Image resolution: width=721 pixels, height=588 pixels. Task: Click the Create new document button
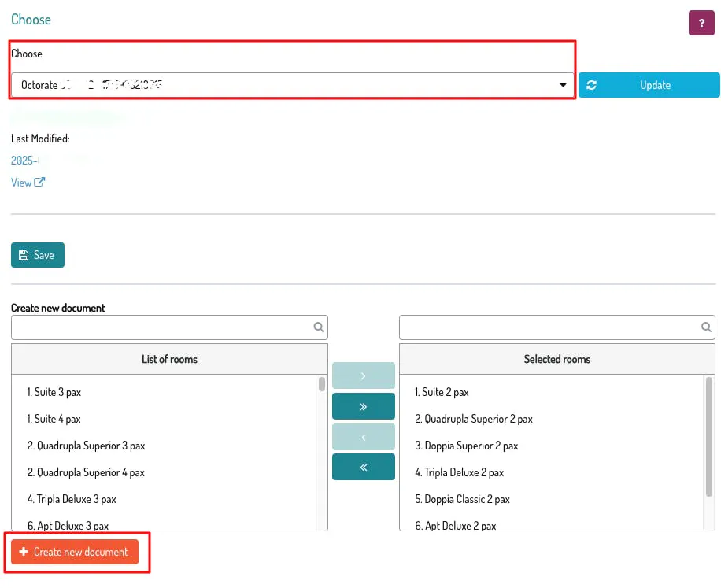coord(75,552)
